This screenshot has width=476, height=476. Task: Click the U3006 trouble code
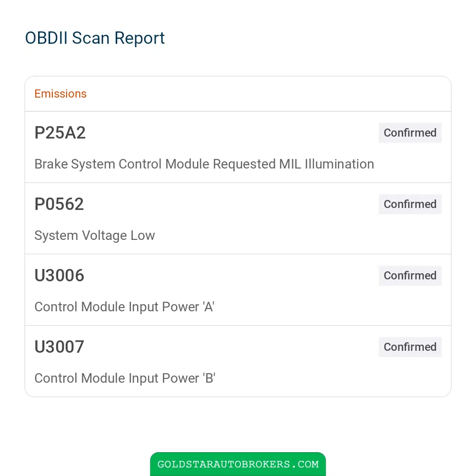pos(59,275)
